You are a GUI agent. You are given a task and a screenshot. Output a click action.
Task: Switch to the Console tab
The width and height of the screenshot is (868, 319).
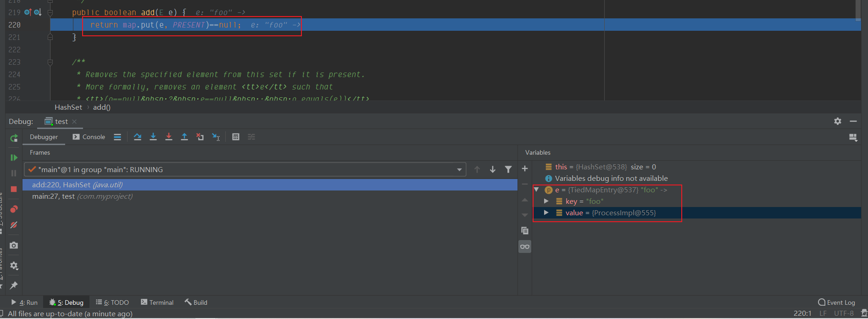[89, 137]
